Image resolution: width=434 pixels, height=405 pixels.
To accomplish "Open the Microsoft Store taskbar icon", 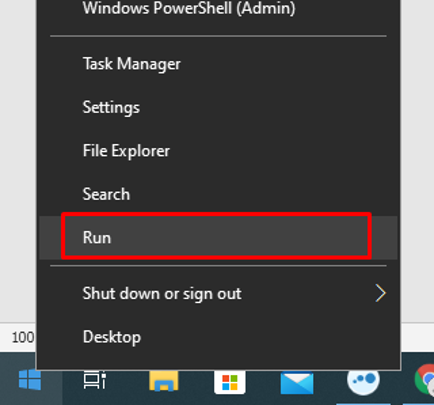I will pyautogui.click(x=230, y=381).
